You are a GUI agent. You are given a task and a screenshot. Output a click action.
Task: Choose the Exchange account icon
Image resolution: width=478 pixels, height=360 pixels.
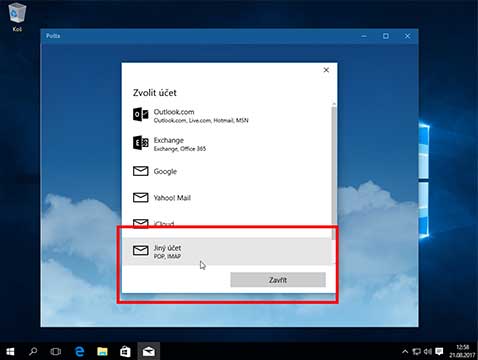[x=141, y=143]
